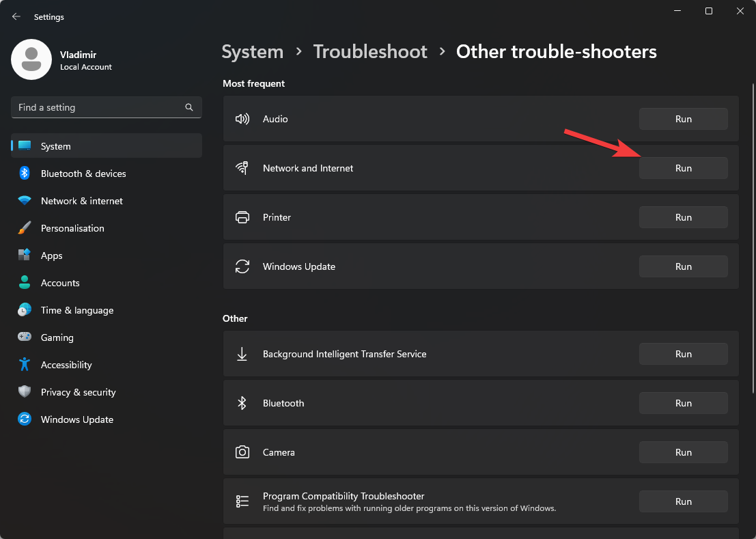756x539 pixels.
Task: Click the Bluetooth & devices sidebar icon
Action: pos(25,174)
